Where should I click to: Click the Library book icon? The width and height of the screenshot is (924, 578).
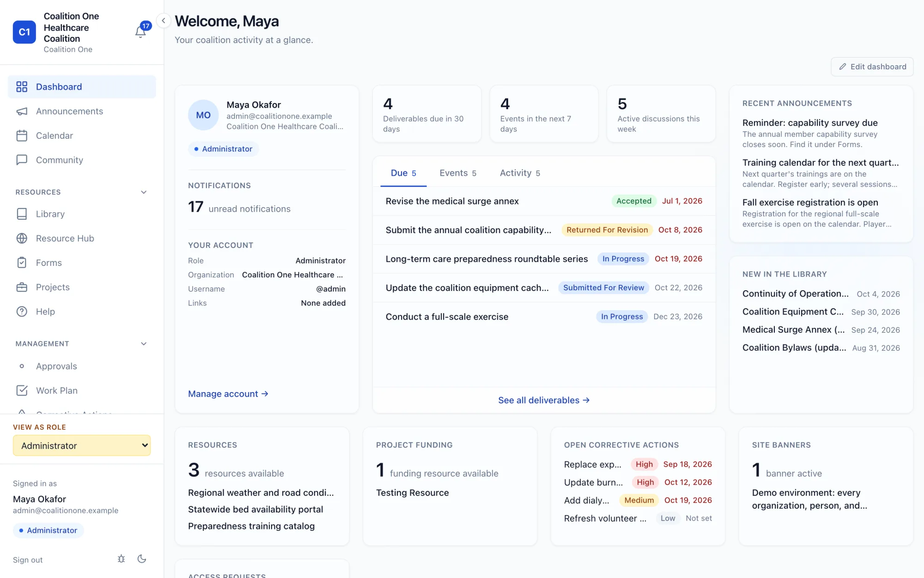[22, 214]
